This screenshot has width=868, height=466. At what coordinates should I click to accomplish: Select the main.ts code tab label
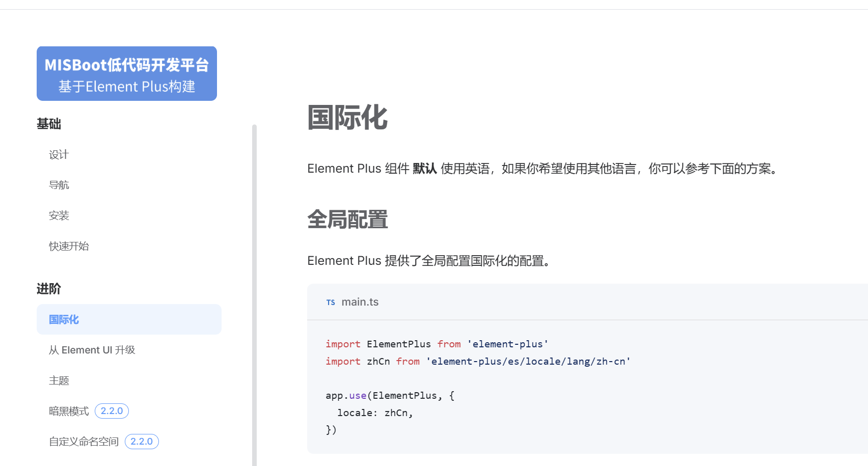[360, 302]
